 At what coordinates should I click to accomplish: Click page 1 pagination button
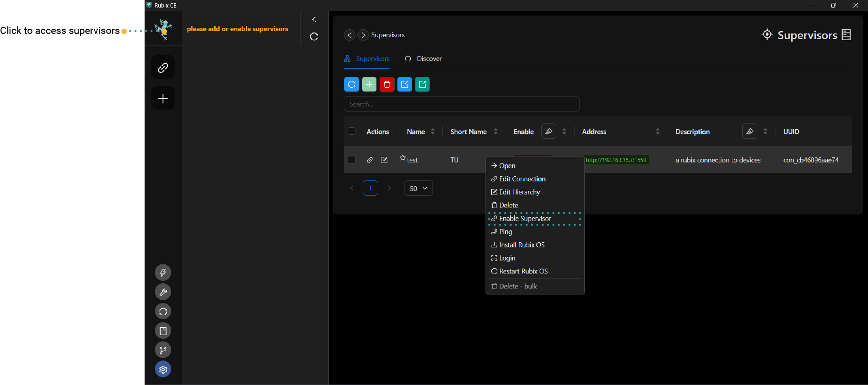coord(370,188)
